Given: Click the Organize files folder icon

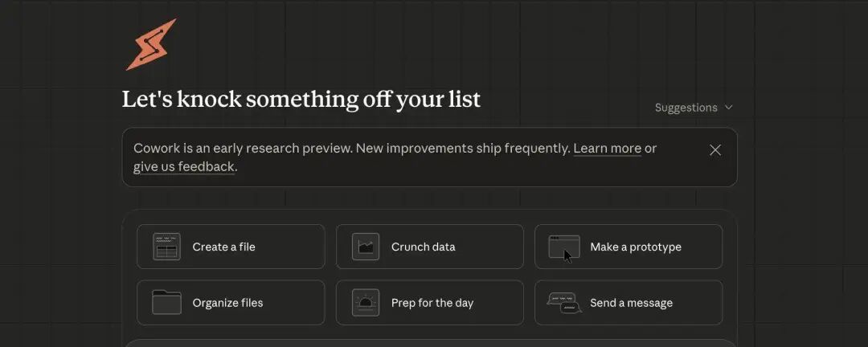Looking at the screenshot, I should point(166,303).
